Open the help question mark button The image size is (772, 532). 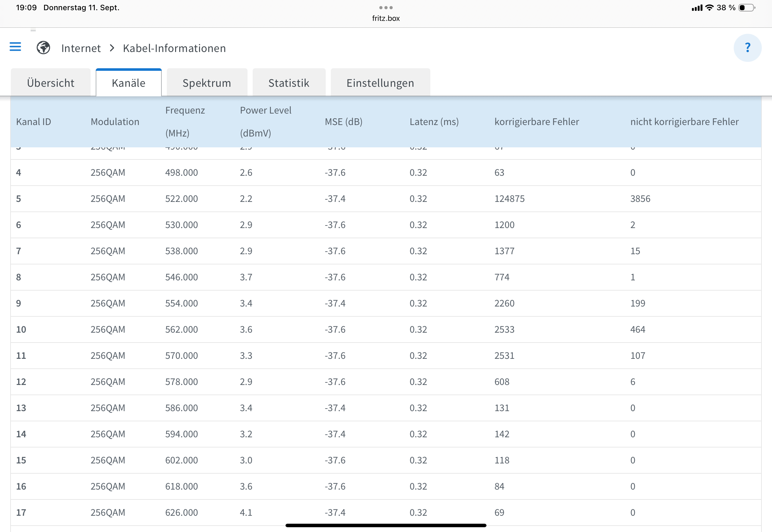pos(747,48)
